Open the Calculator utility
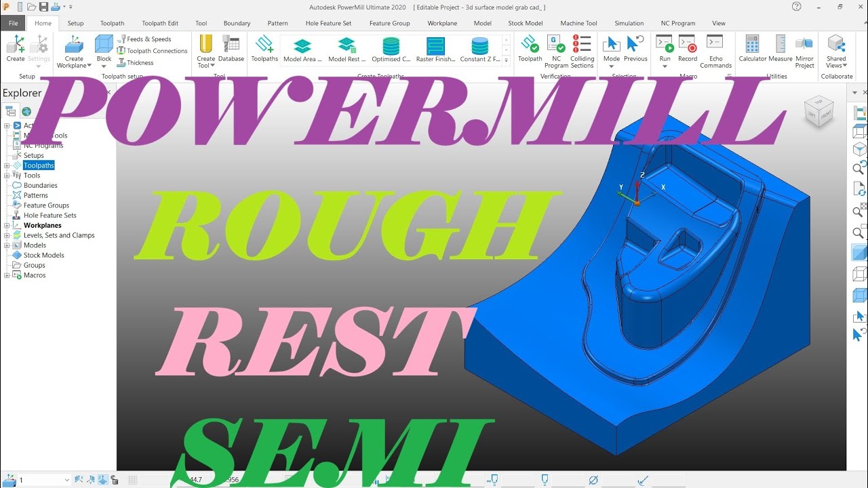The image size is (868, 488). [753, 49]
